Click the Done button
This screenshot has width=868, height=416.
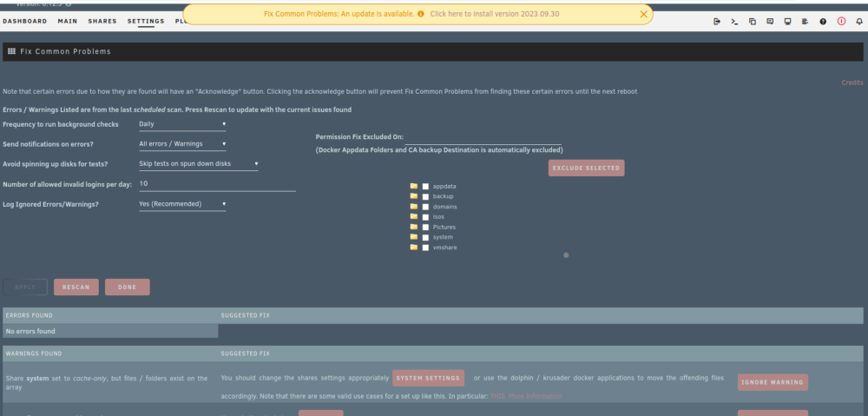pyautogui.click(x=128, y=287)
